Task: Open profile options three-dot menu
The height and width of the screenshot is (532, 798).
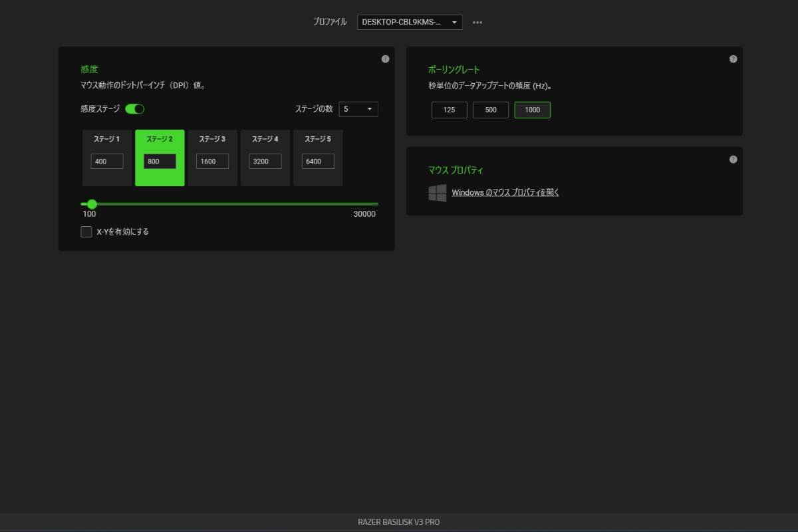Action: tap(477, 22)
